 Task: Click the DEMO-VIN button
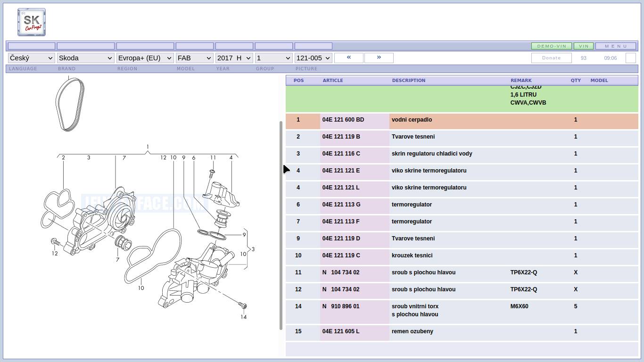click(x=552, y=46)
